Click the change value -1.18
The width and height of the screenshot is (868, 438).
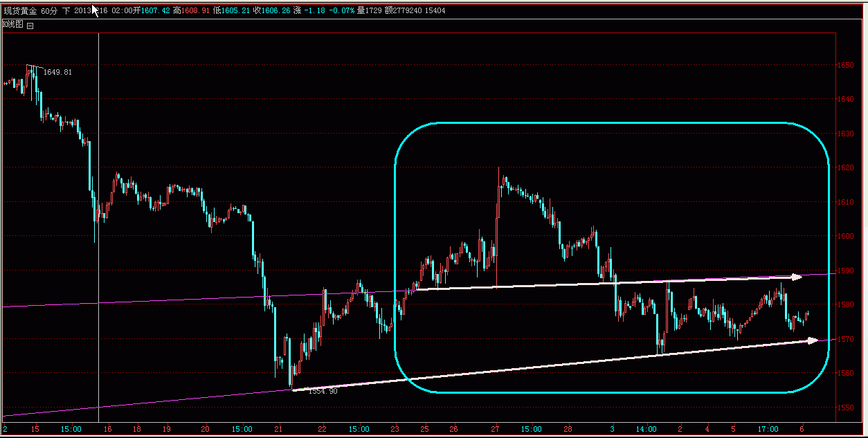[x=315, y=10]
